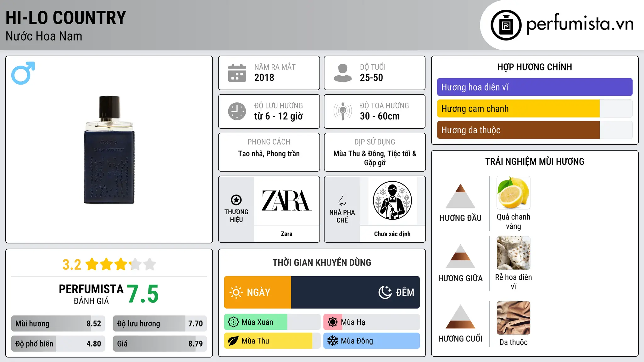The image size is (644, 362).
Task: Click the calendar icon beside Năm ra mắt
Action: tap(237, 73)
